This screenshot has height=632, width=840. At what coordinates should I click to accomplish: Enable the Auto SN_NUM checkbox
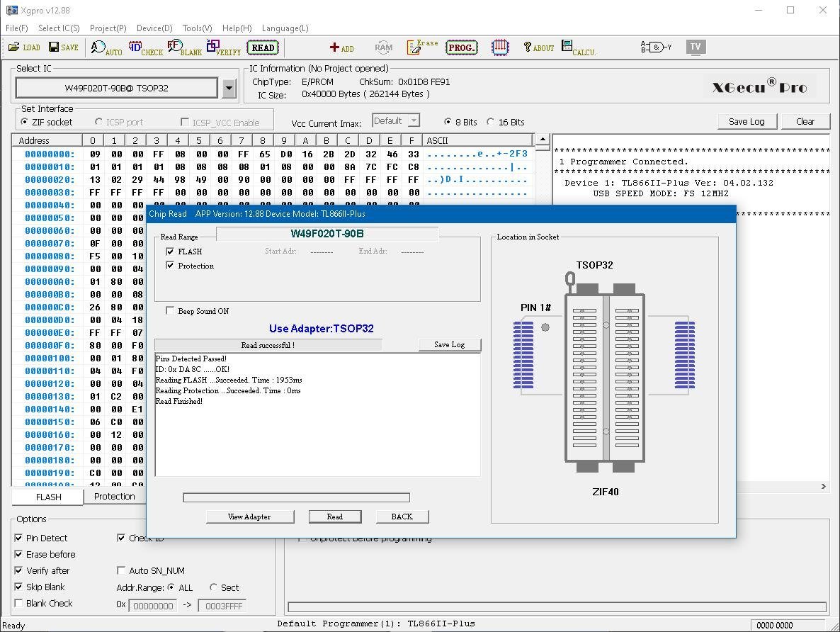[x=121, y=570]
